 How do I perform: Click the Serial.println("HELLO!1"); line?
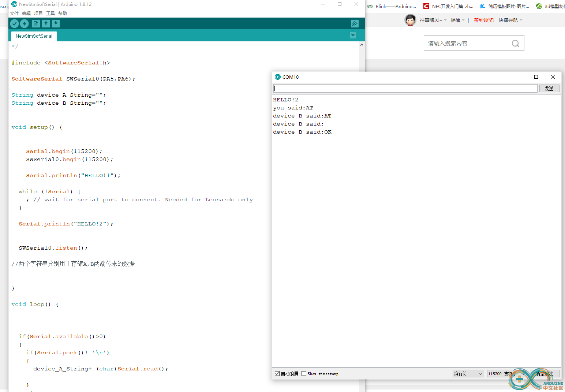(73, 175)
